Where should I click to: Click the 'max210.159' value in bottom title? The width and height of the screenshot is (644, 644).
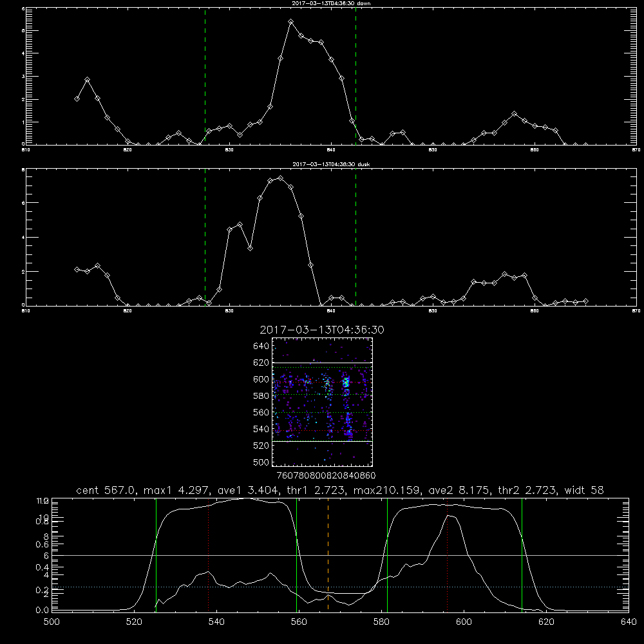coord(386,490)
